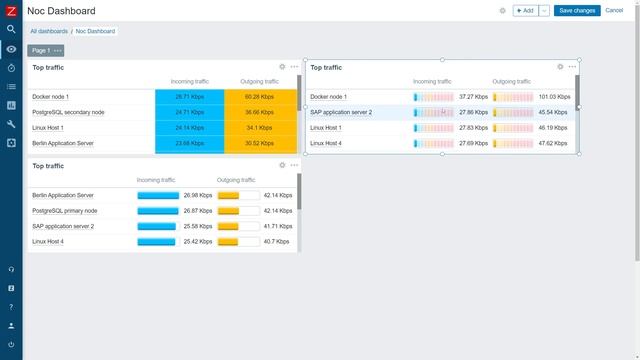Click the Noc Dashboard page title
Image resolution: width=640 pixels, height=360 pixels.
pyautogui.click(x=61, y=11)
